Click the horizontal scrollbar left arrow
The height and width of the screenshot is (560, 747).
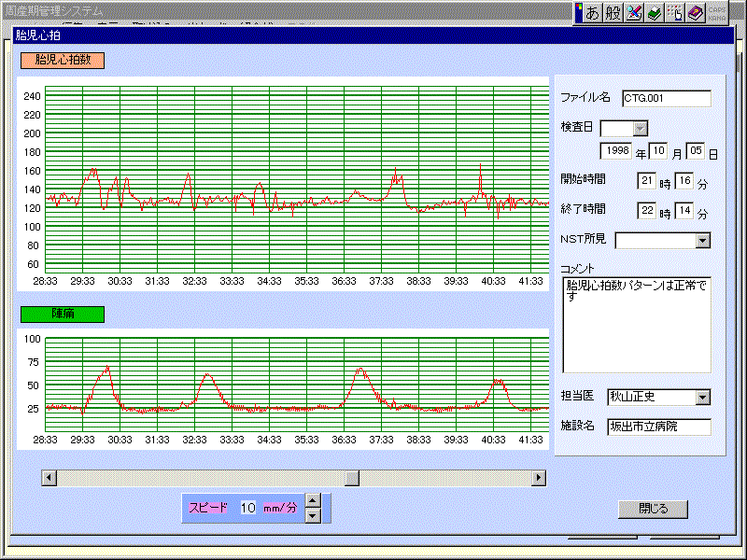tap(49, 478)
